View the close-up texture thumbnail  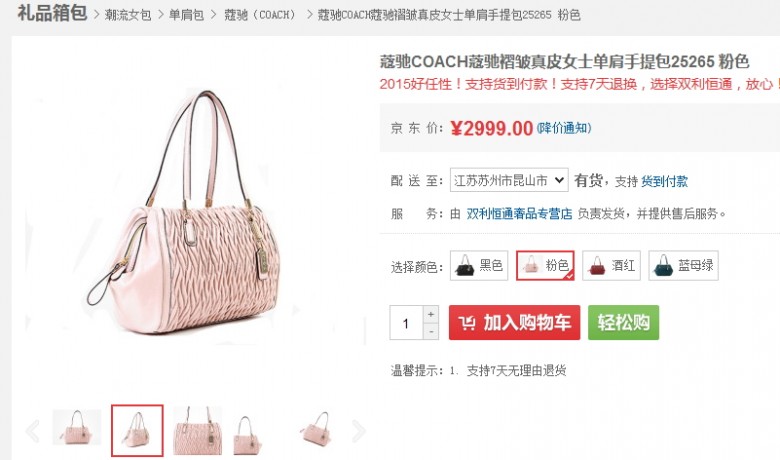click(197, 431)
